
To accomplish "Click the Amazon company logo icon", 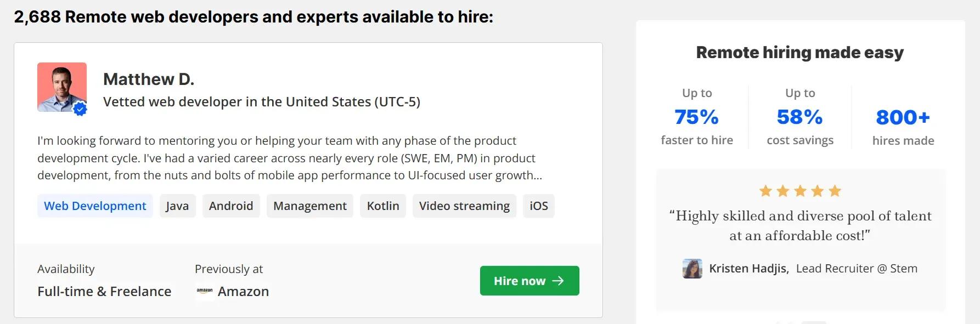I will click(204, 291).
